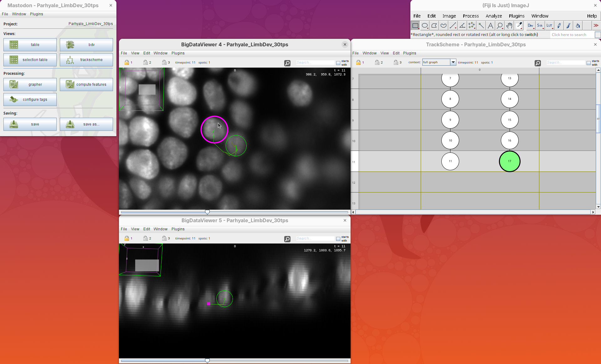Click the BigDataViewer 4 timepoint slider handle
This screenshot has height=364, width=601.
pos(207,212)
